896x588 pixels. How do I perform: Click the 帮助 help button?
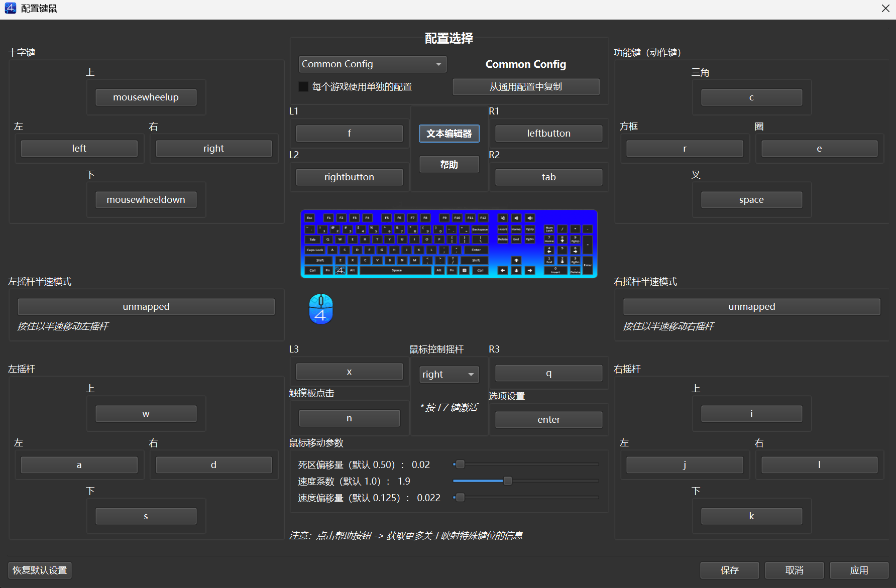click(x=449, y=165)
